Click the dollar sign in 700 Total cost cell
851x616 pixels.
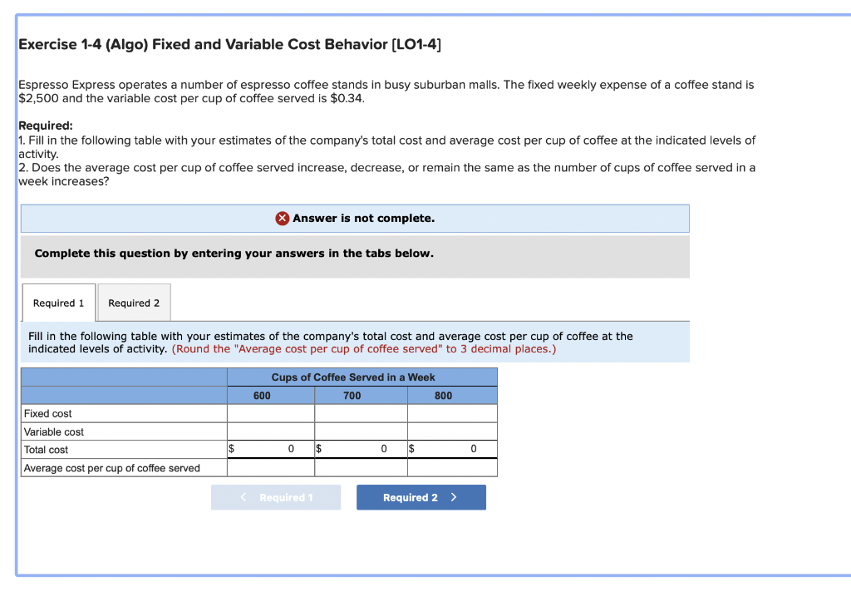[x=319, y=449]
